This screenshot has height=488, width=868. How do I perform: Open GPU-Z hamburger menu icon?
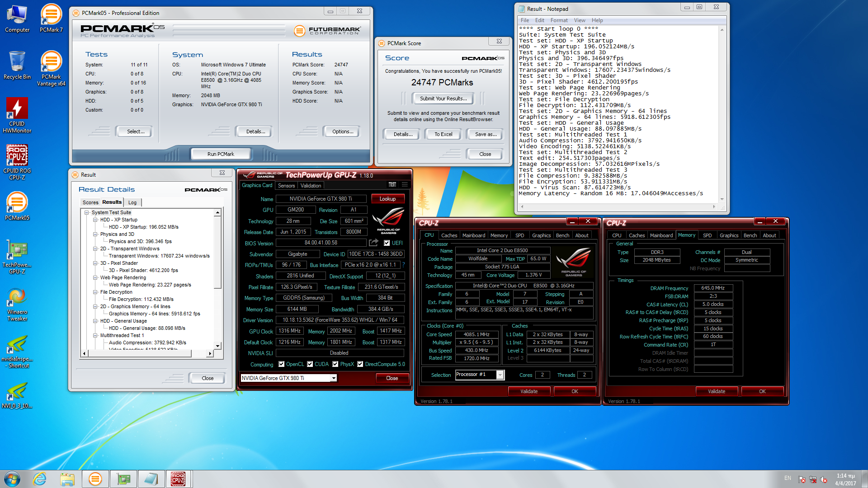pos(405,185)
